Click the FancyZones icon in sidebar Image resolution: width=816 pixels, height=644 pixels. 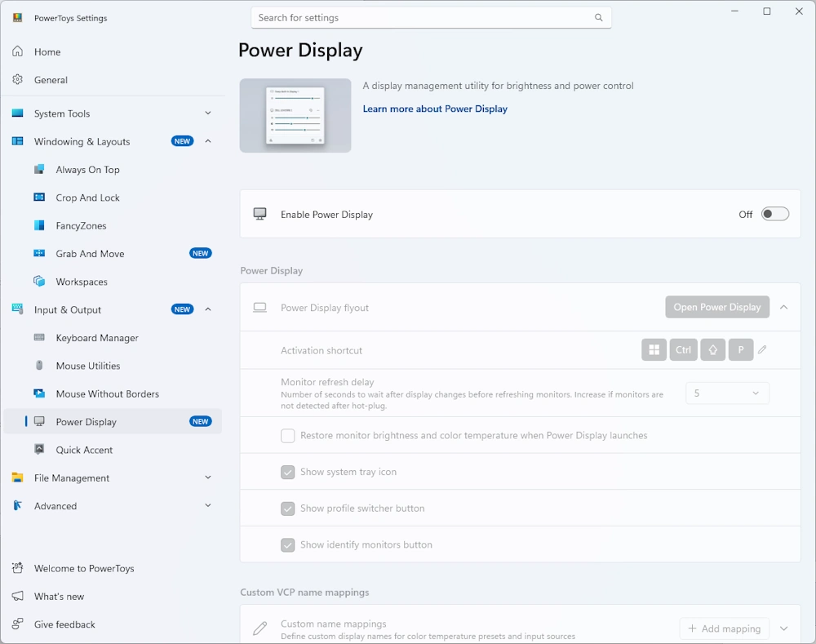[39, 226]
